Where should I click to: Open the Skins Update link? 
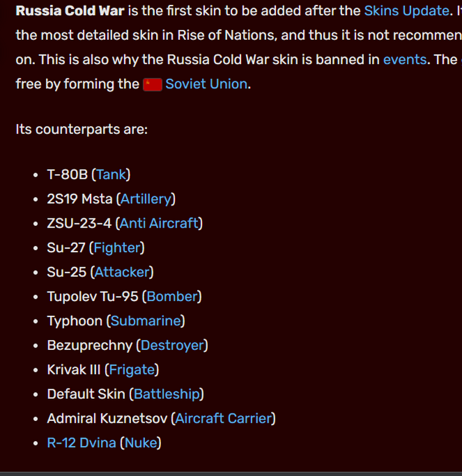[406, 11]
